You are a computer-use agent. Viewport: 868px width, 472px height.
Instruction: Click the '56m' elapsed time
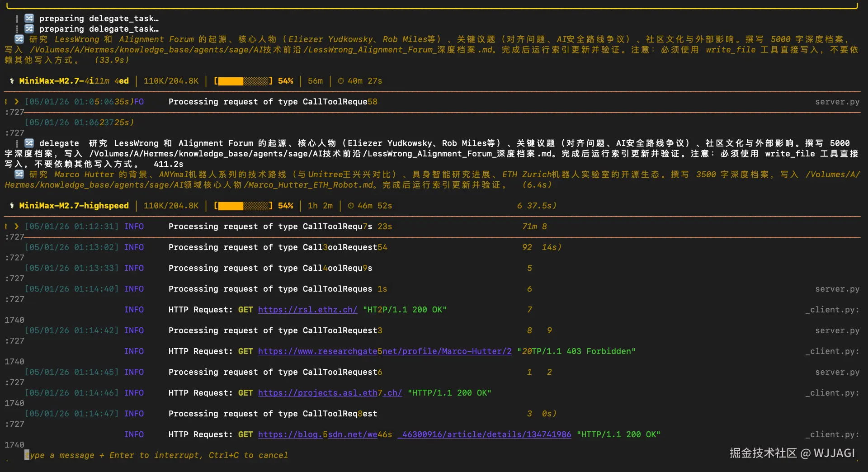(315, 81)
